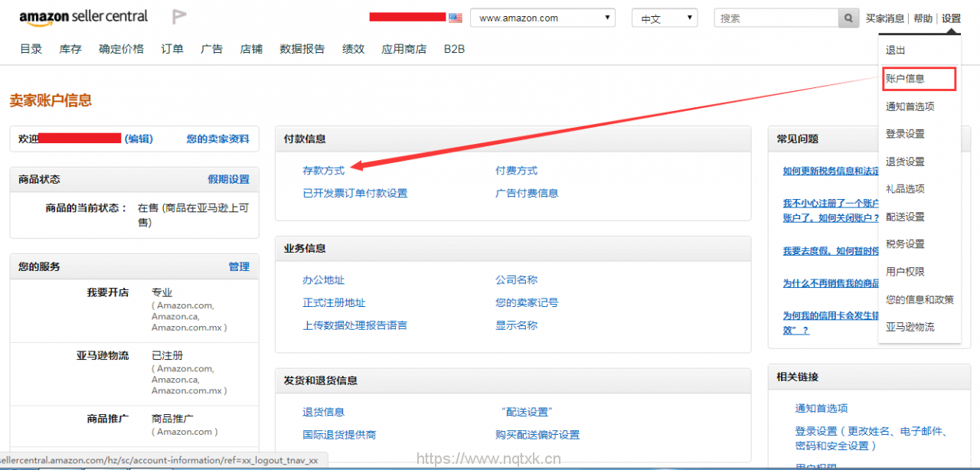Open the 库存 menu
980x470 pixels.
[x=70, y=49]
